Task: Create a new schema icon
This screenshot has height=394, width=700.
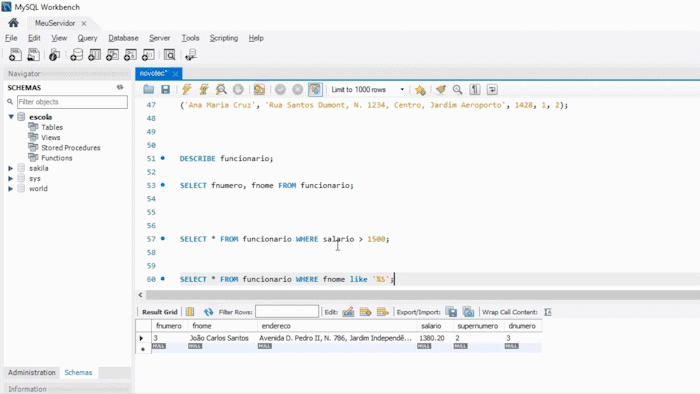Action: click(76, 55)
